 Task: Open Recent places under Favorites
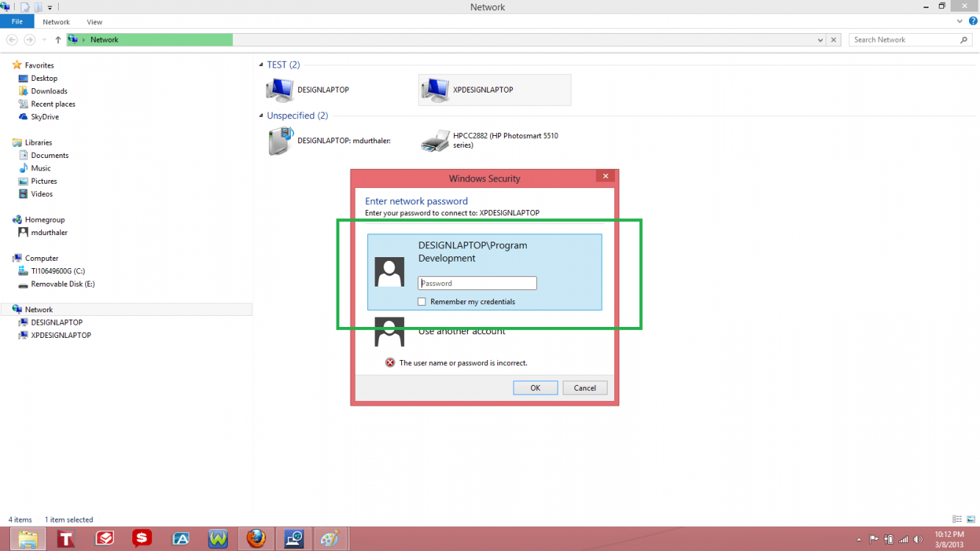47,104
